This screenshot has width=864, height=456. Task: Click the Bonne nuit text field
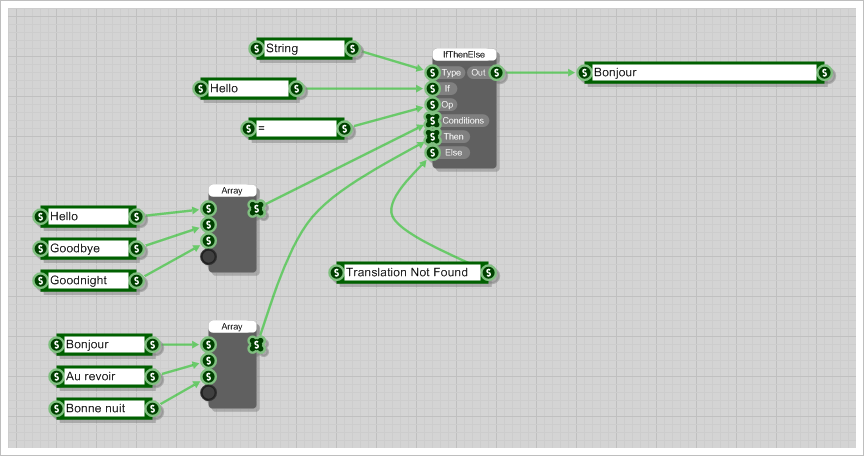coord(102,408)
